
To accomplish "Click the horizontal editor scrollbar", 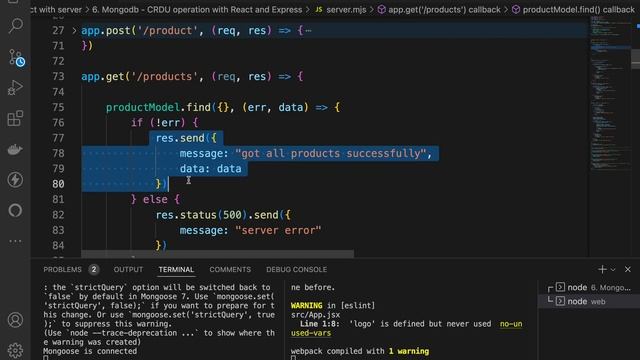I will (x=218, y=254).
